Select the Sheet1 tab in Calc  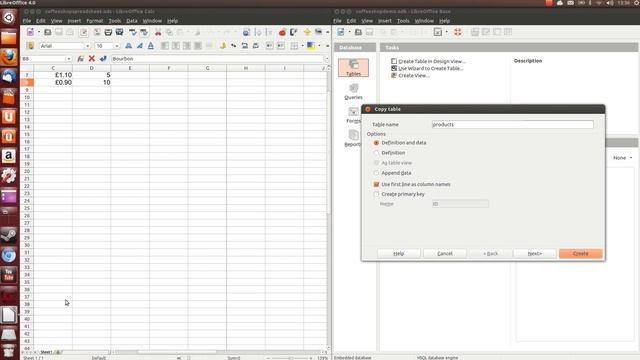[x=46, y=352]
